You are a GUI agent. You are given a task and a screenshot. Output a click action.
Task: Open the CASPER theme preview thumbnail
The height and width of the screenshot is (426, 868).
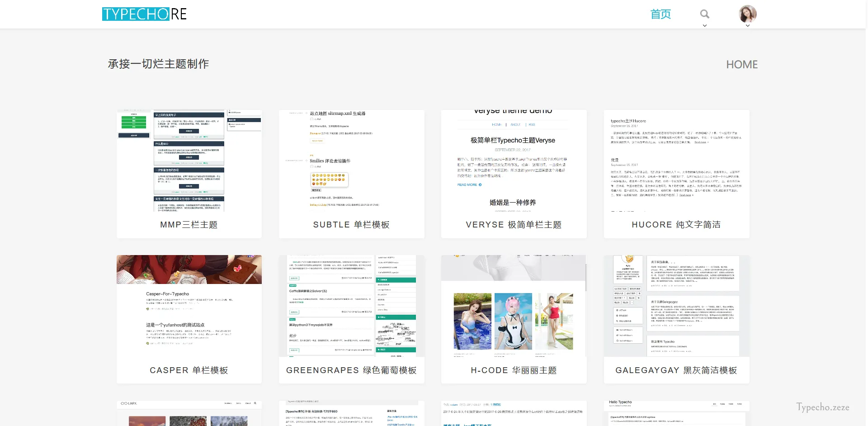pos(189,306)
